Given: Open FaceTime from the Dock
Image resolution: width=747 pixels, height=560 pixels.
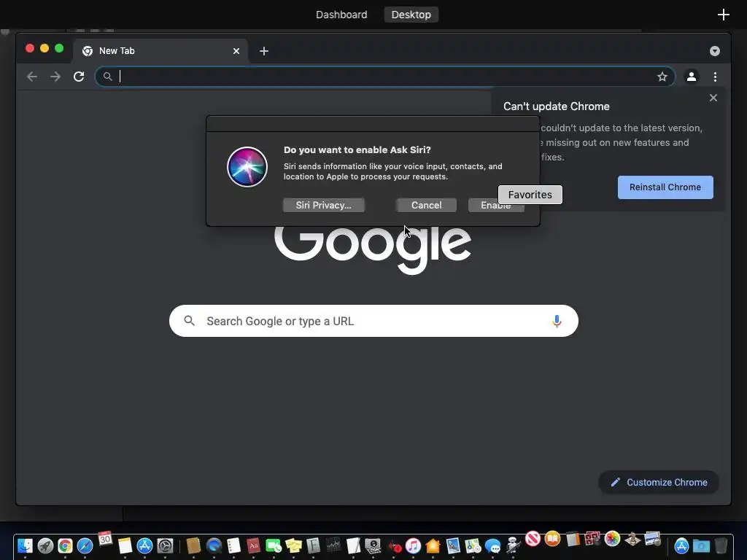Looking at the screenshot, I should (x=274, y=545).
